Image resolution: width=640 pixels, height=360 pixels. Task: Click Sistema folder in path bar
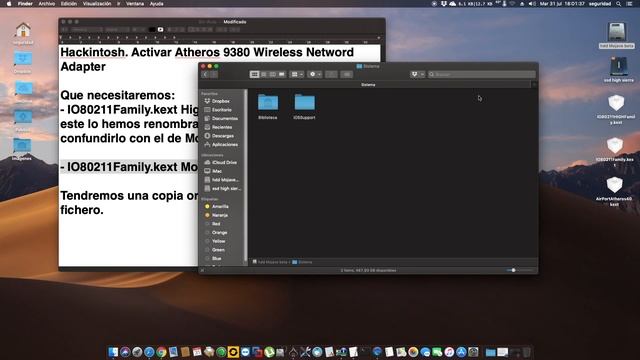pyautogui.click(x=302, y=262)
